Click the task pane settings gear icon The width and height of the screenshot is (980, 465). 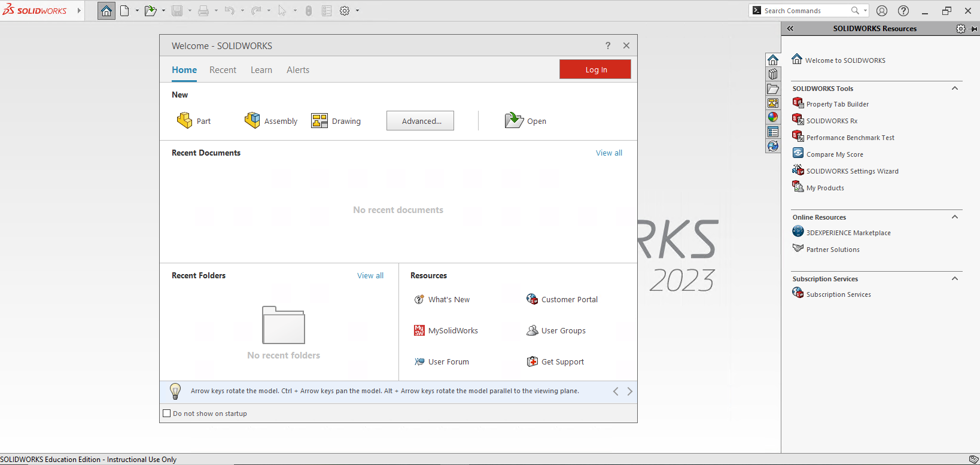[x=961, y=29]
